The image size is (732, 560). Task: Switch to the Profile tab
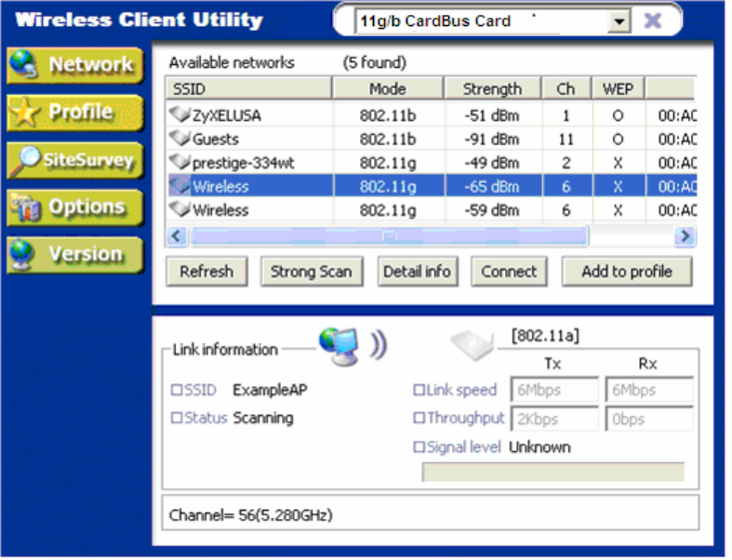coord(75,113)
